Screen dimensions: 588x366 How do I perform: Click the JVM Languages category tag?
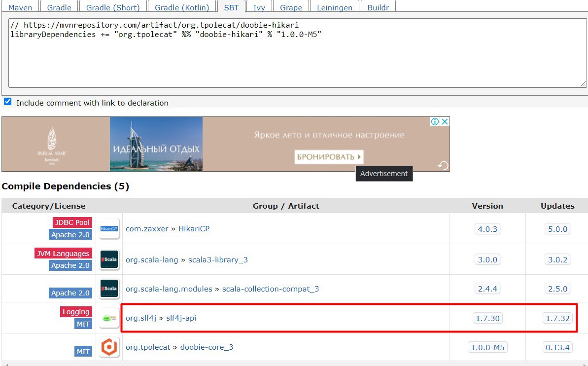click(x=64, y=254)
